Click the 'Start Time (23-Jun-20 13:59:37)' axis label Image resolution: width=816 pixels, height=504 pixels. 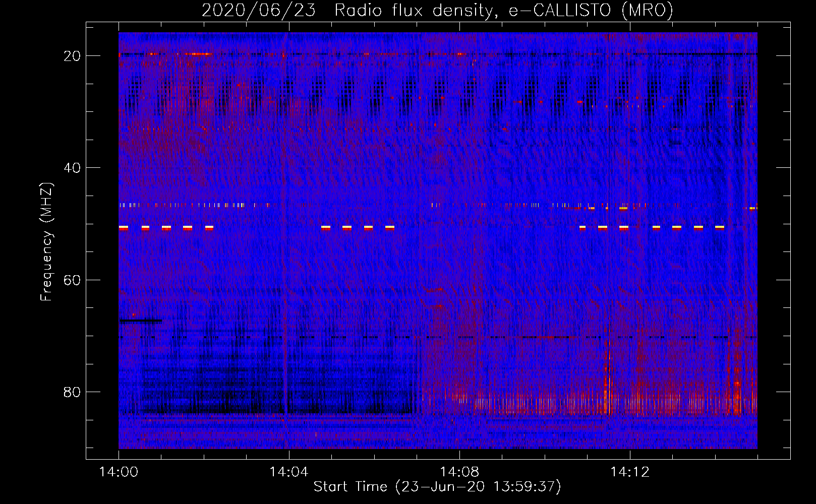pos(437,487)
